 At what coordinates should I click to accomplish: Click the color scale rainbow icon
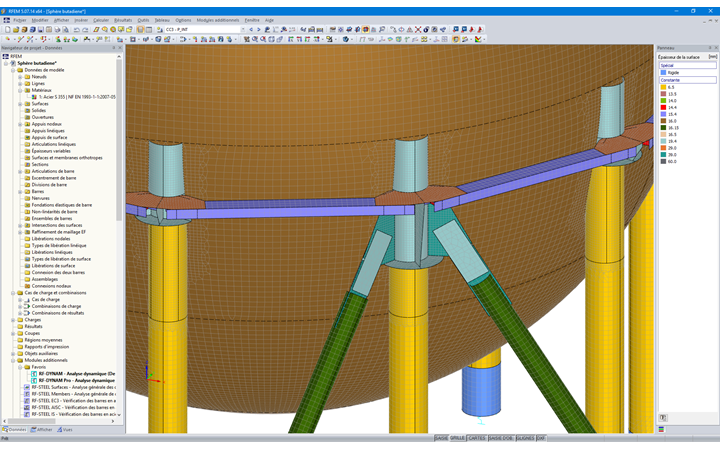[x=478, y=39]
